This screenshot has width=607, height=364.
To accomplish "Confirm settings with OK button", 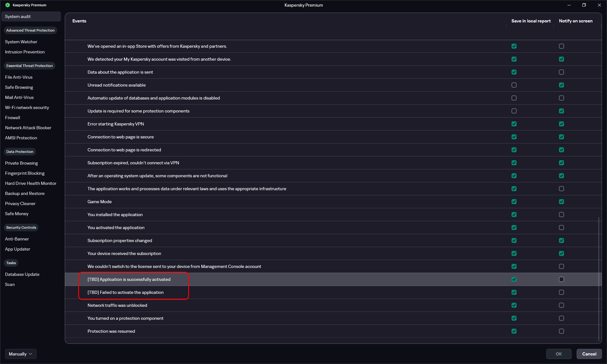I will coord(559,354).
